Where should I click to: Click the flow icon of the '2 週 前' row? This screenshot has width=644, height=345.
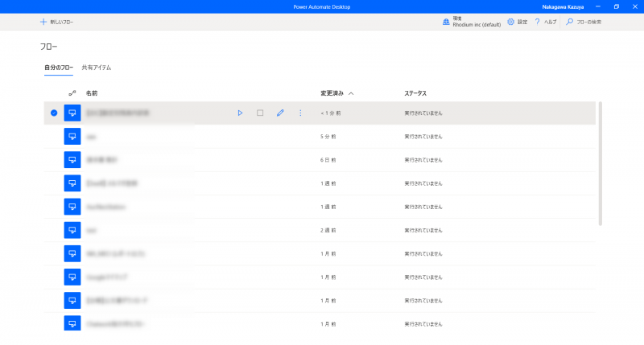point(72,230)
